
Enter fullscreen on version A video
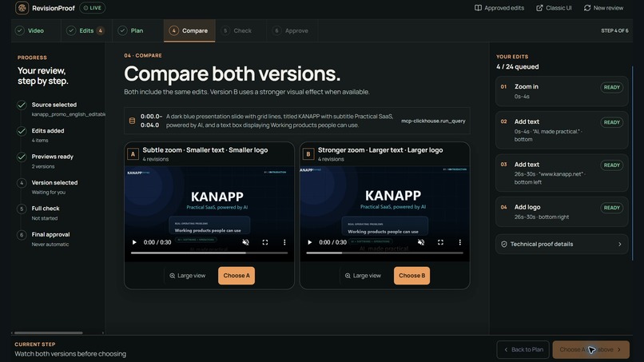265,242
